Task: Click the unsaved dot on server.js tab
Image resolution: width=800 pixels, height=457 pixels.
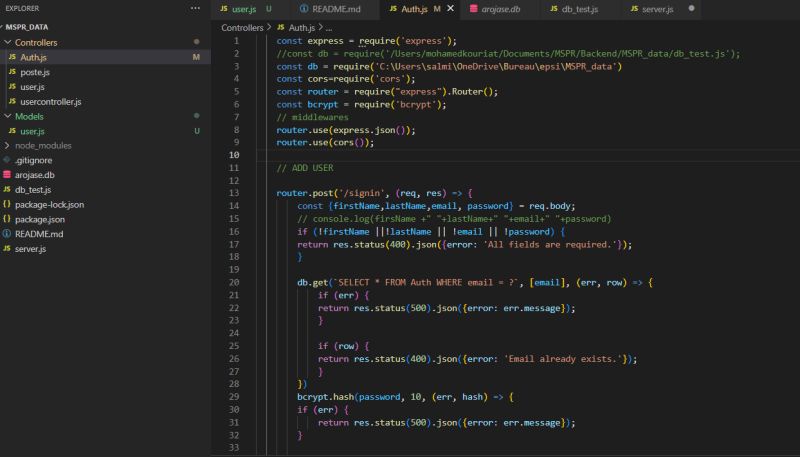Action: pyautogui.click(x=691, y=9)
